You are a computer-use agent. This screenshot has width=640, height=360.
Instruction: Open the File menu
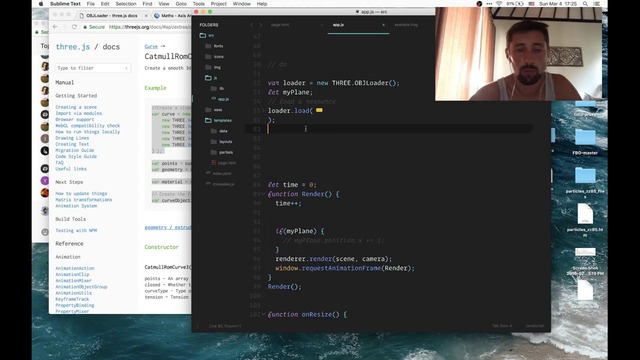[x=91, y=4]
